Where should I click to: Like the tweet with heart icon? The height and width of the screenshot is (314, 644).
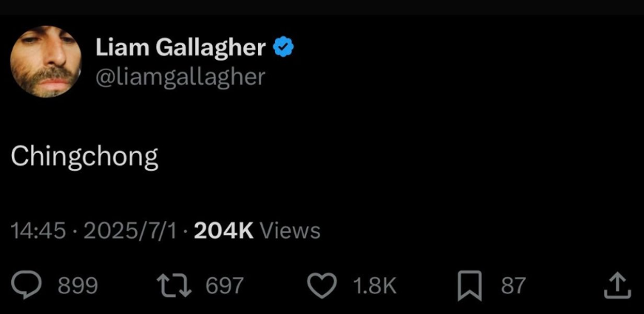[x=322, y=286]
